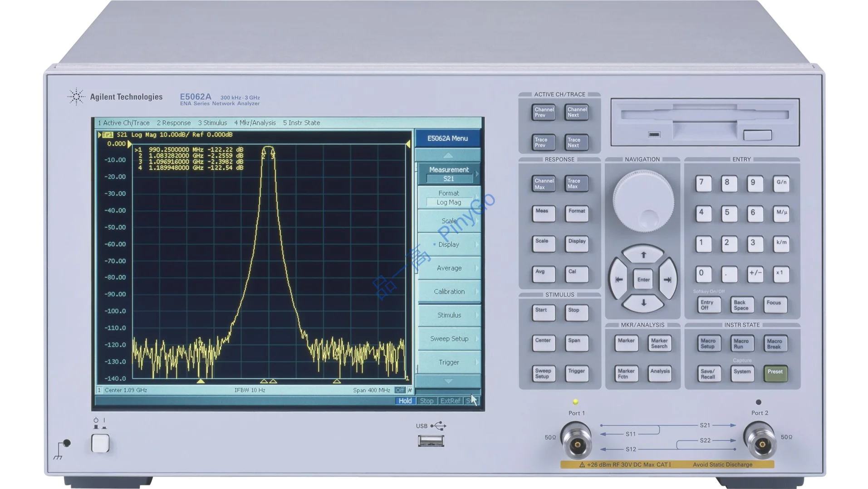Select the Channel Next hardware key
The width and height of the screenshot is (868, 489).
click(x=577, y=112)
